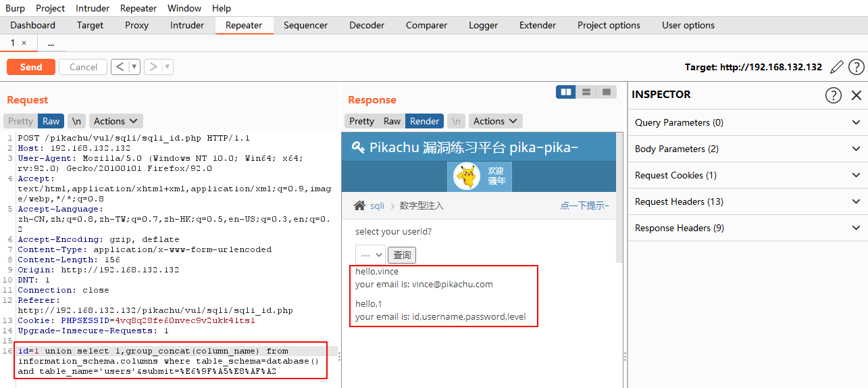The image size is (868, 388).
Task: Switch to Target tab
Action: pos(90,25)
